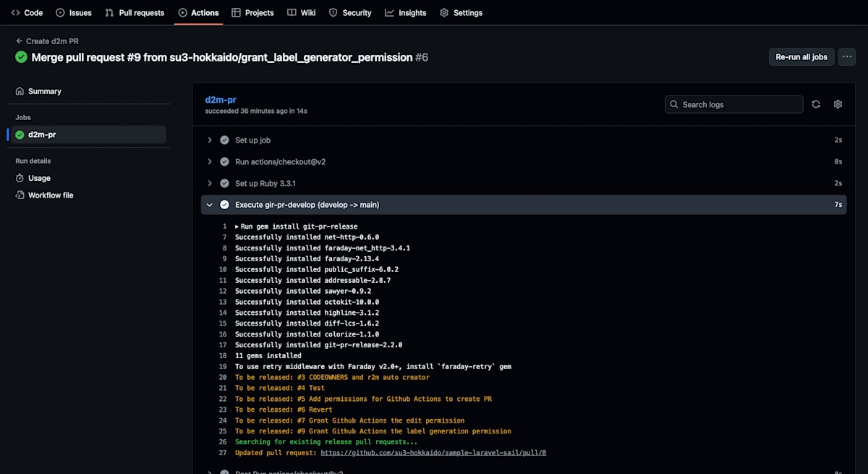Click the home icon next to Summary

pos(20,91)
